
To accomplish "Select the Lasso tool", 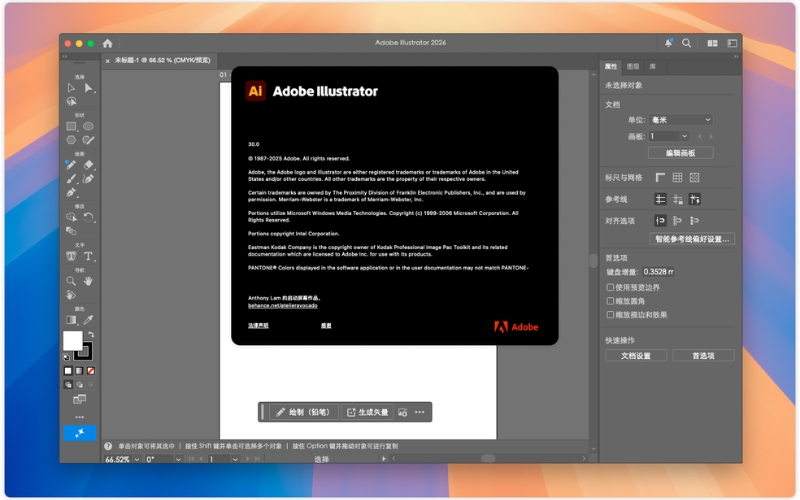I will tap(71, 102).
